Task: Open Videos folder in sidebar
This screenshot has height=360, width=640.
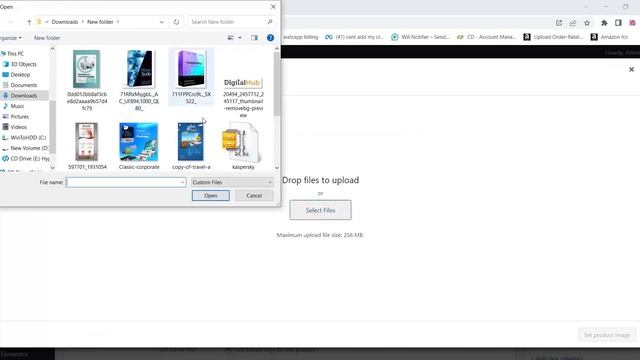Action: coord(15,127)
